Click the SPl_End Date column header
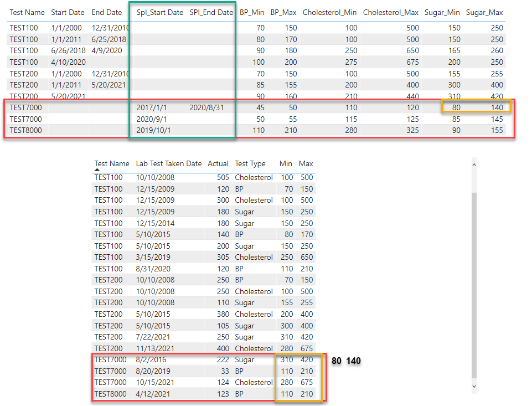The height and width of the screenshot is (406, 532). click(x=211, y=13)
